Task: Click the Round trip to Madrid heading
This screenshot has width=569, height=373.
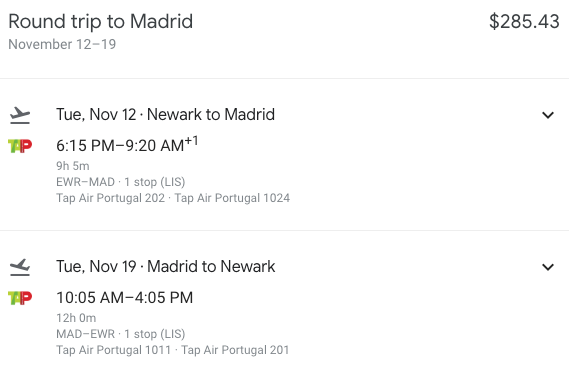Action: click(x=101, y=21)
